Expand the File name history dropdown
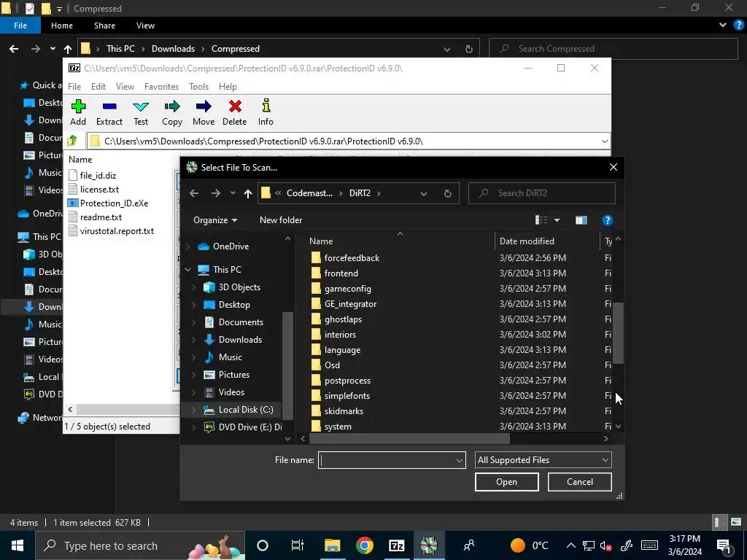747x560 pixels. click(460, 461)
